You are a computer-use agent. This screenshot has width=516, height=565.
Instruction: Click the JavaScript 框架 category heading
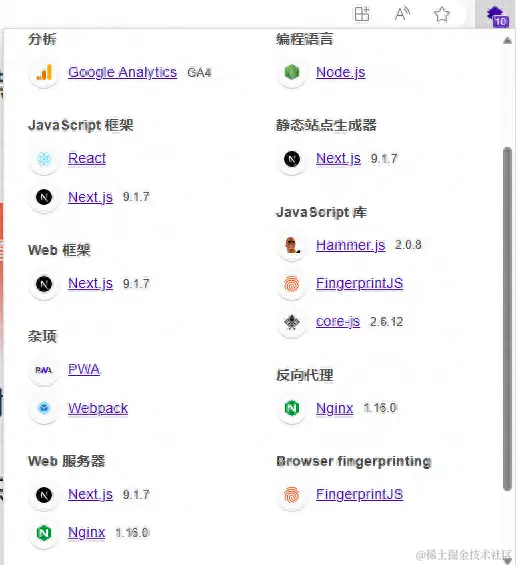coord(81,125)
